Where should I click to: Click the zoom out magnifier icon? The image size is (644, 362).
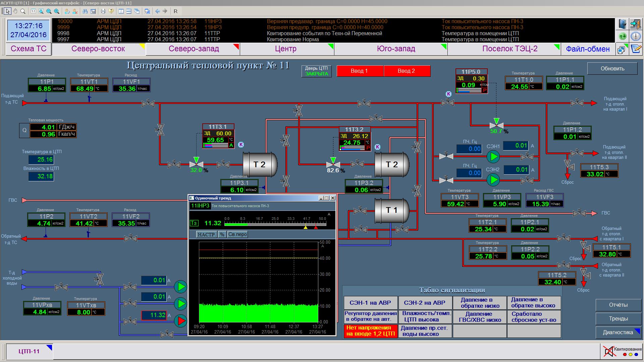pos(49,11)
